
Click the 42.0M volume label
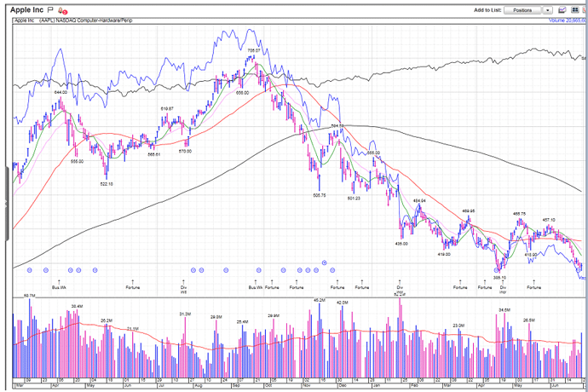coord(342,303)
